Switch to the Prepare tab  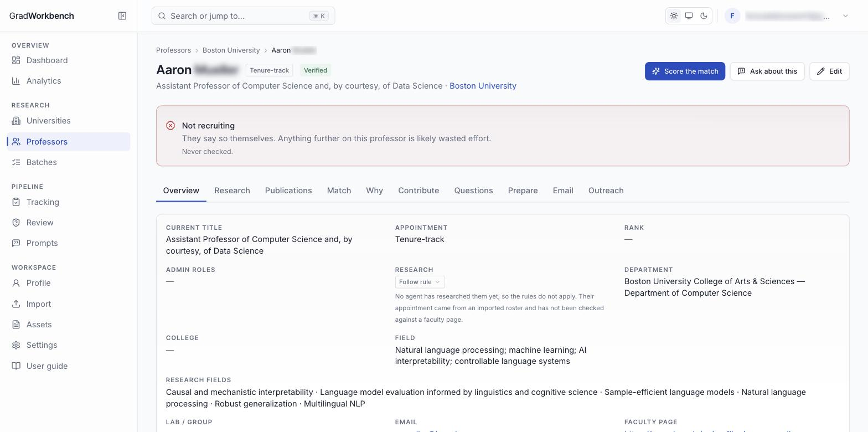[x=523, y=191]
